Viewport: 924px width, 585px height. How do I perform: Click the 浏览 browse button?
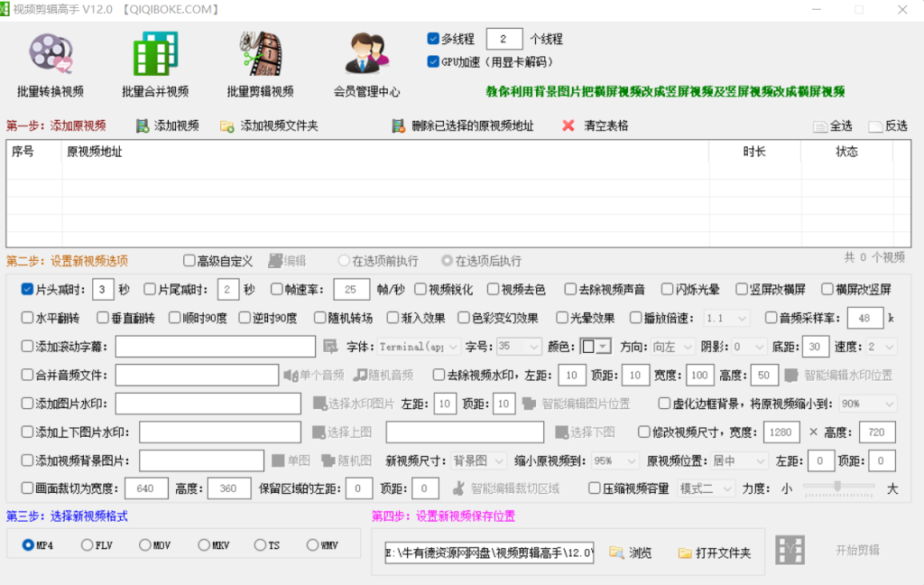(630, 552)
